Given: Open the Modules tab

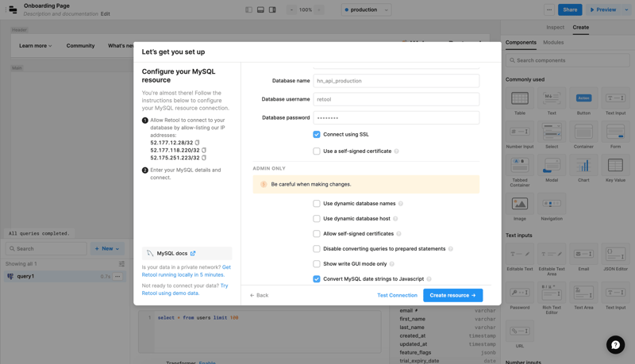Looking at the screenshot, I should [553, 43].
